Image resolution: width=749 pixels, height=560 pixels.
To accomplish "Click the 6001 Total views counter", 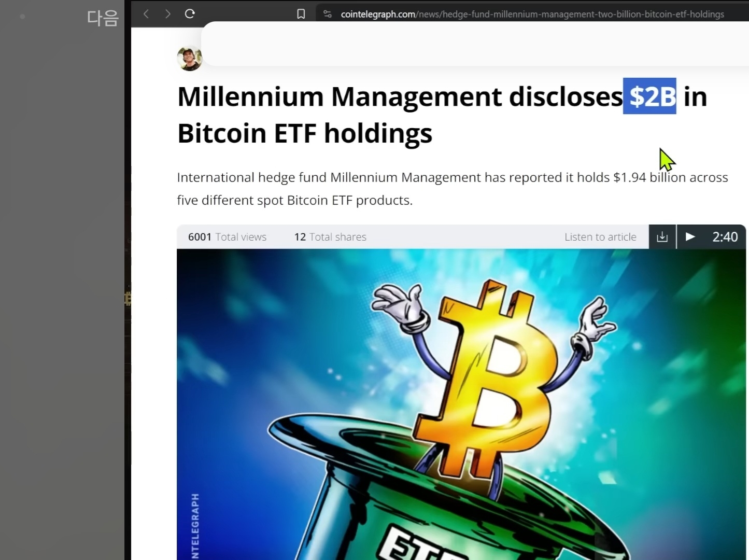I will pos(227,237).
